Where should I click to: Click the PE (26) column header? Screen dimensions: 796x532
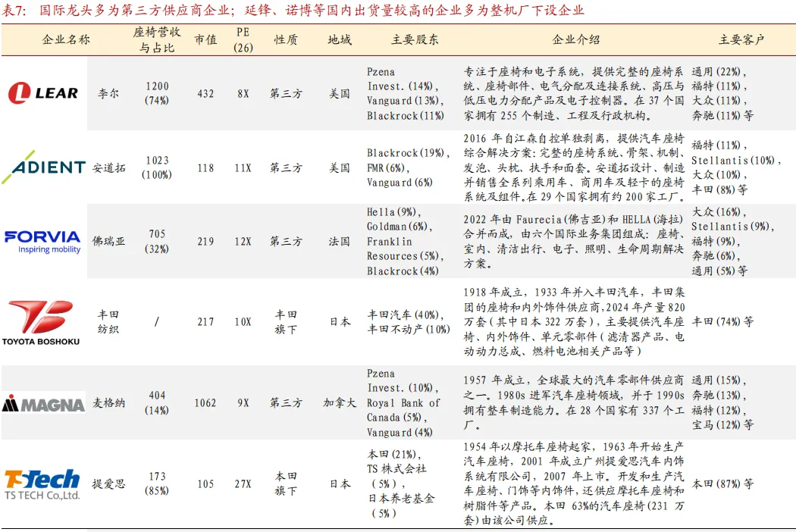click(243, 39)
